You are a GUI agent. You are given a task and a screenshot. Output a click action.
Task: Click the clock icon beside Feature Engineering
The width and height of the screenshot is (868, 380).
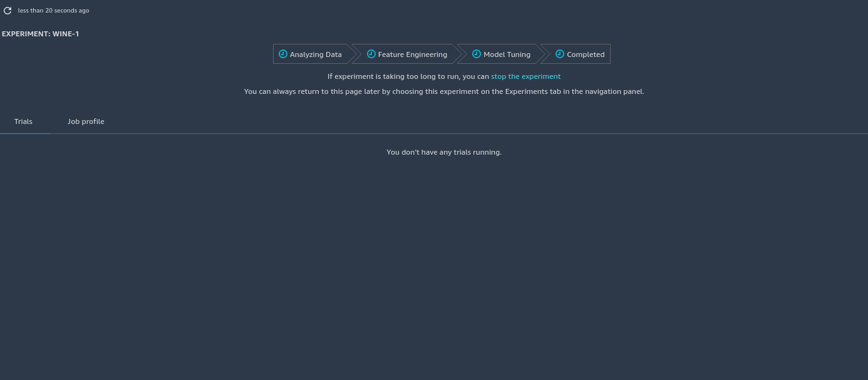coord(371,54)
